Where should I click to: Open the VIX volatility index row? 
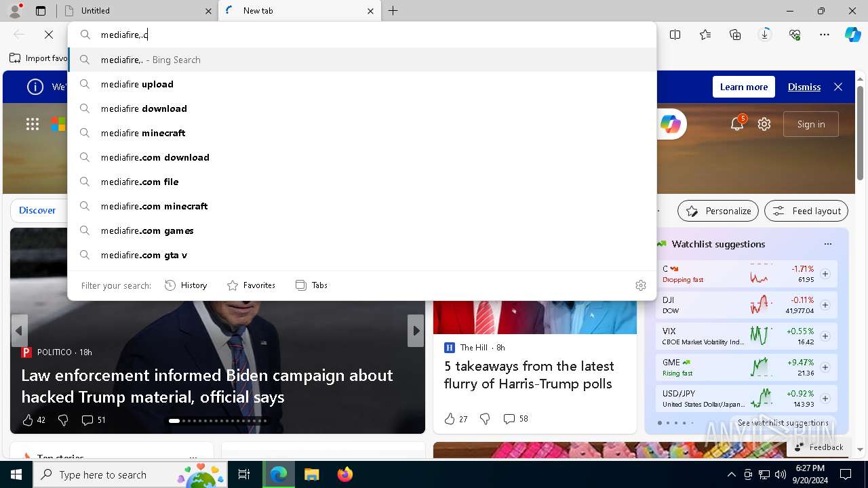point(747,336)
